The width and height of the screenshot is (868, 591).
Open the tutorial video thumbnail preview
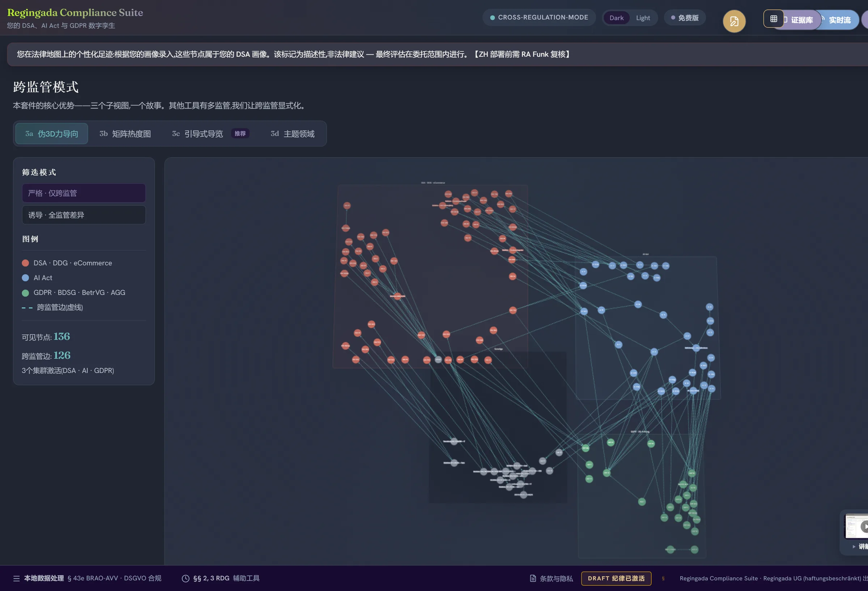[x=856, y=526]
